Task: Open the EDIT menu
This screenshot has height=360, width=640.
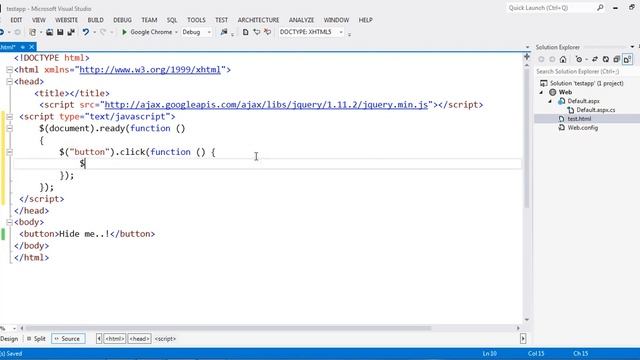Action: (16, 20)
